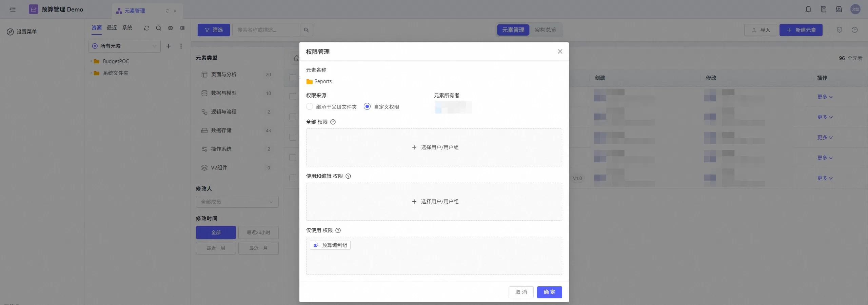Add user group under 使用和编辑 权限
The height and width of the screenshot is (305, 868).
[x=435, y=202]
